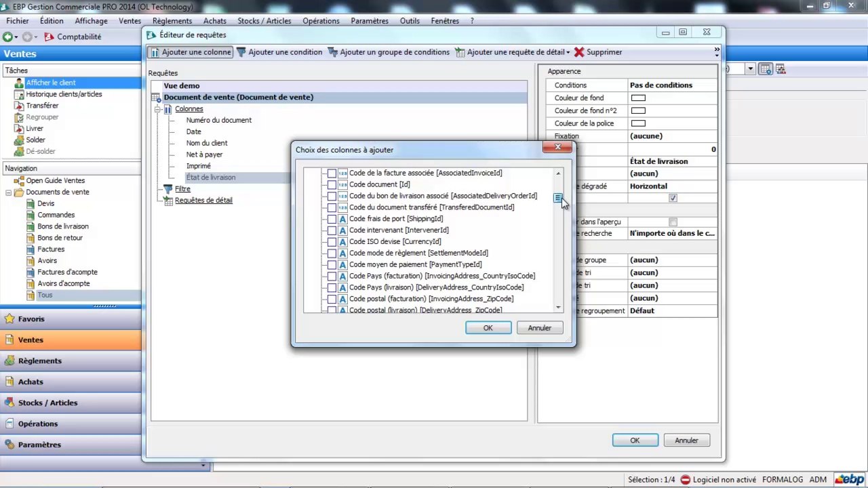Click the Solder task icon
The height and width of the screenshot is (488, 868).
(18, 140)
